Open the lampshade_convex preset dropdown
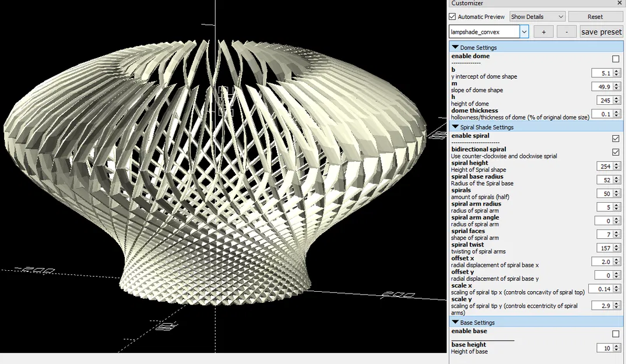 click(524, 31)
